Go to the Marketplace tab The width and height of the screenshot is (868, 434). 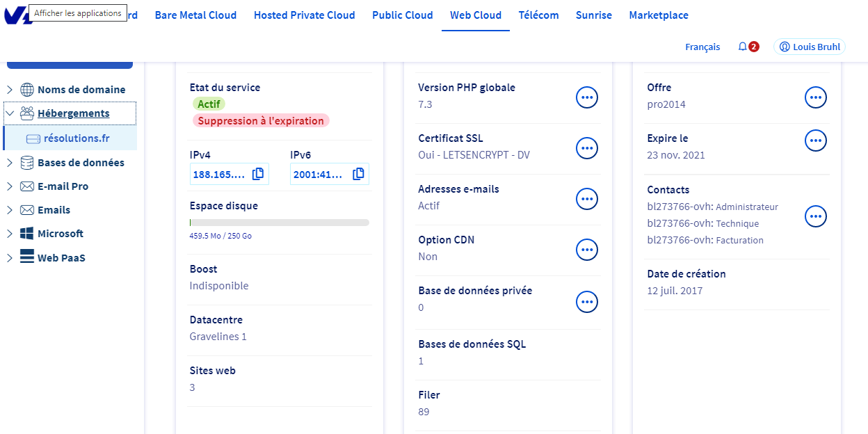point(658,15)
